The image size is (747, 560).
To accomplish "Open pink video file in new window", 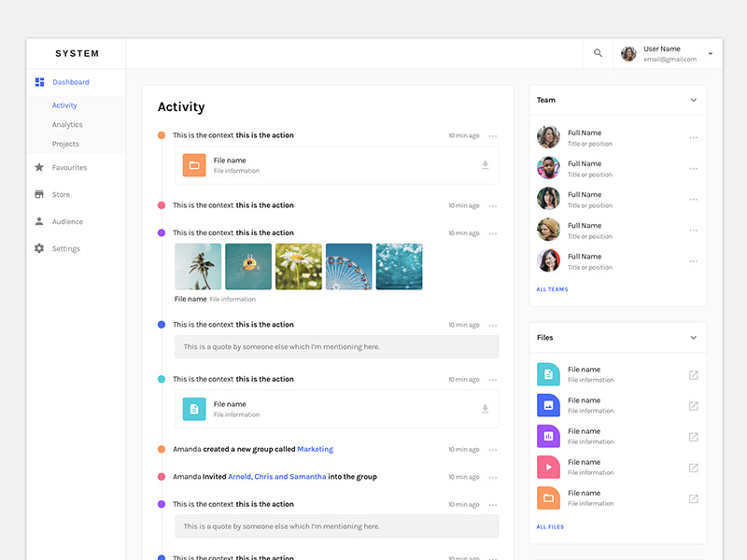I will [x=694, y=469].
